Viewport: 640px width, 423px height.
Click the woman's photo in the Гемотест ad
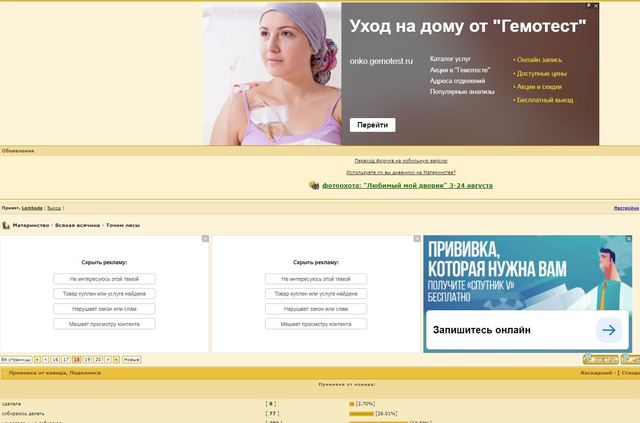coord(272,74)
